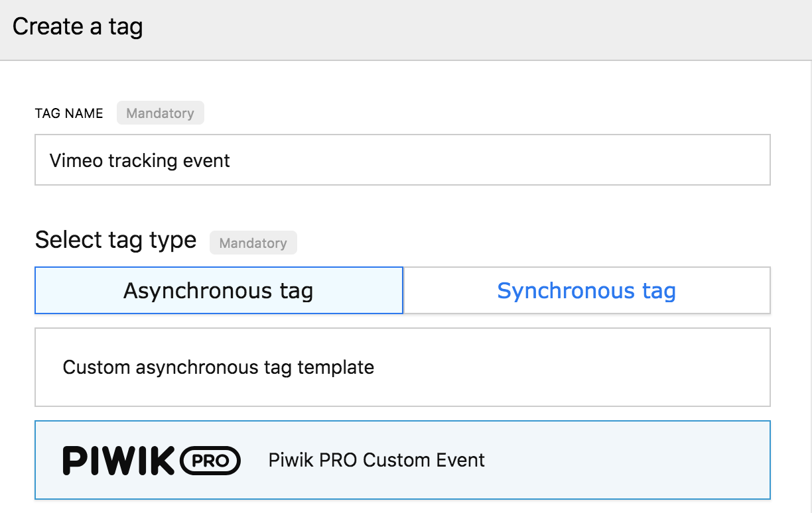Click the 'Synchronous tag' blue link text
This screenshot has width=812, height=513.
[x=587, y=290]
